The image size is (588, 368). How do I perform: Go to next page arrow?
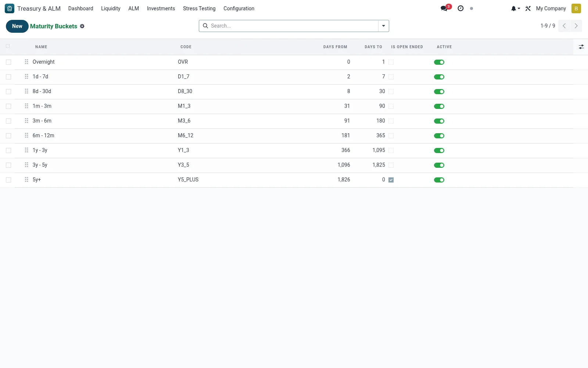[576, 26]
